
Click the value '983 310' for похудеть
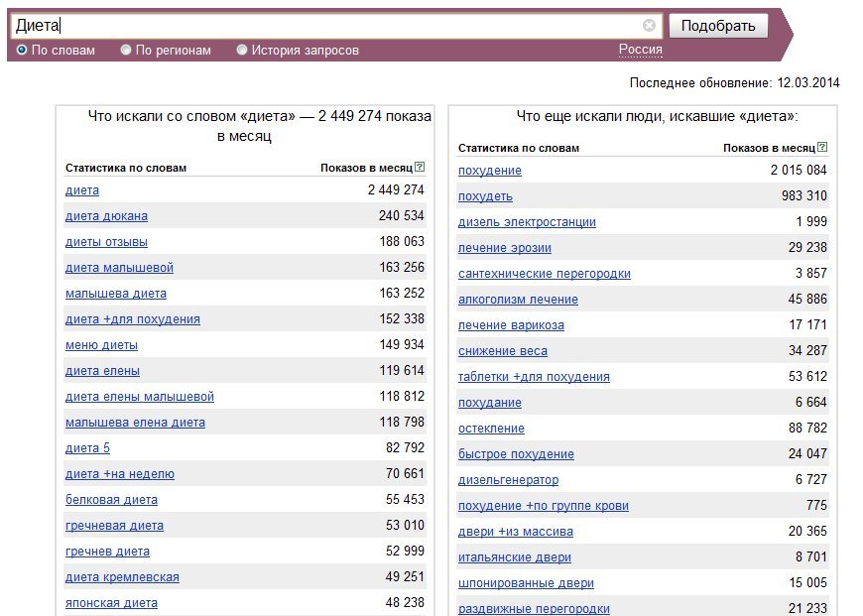804,196
